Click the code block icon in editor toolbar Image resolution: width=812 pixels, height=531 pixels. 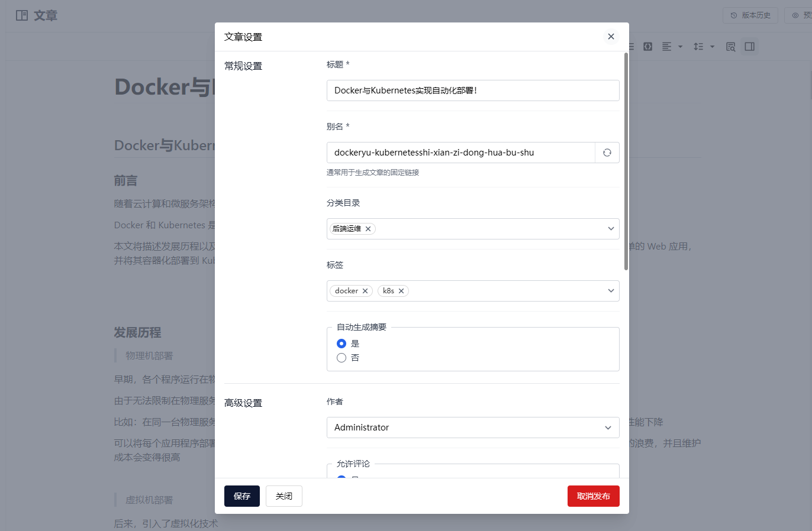[648, 47]
